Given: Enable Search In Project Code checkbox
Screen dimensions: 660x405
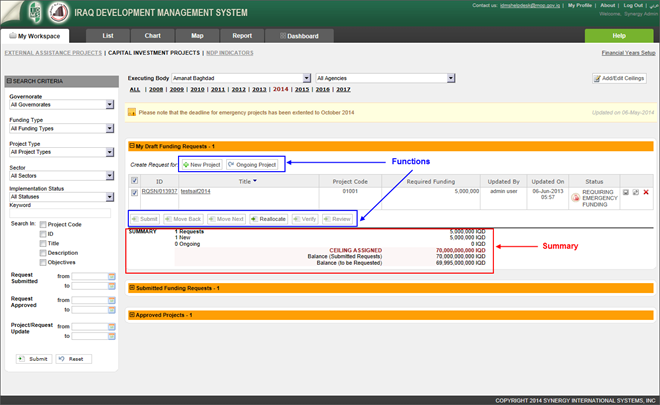Looking at the screenshot, I should (x=43, y=224).
